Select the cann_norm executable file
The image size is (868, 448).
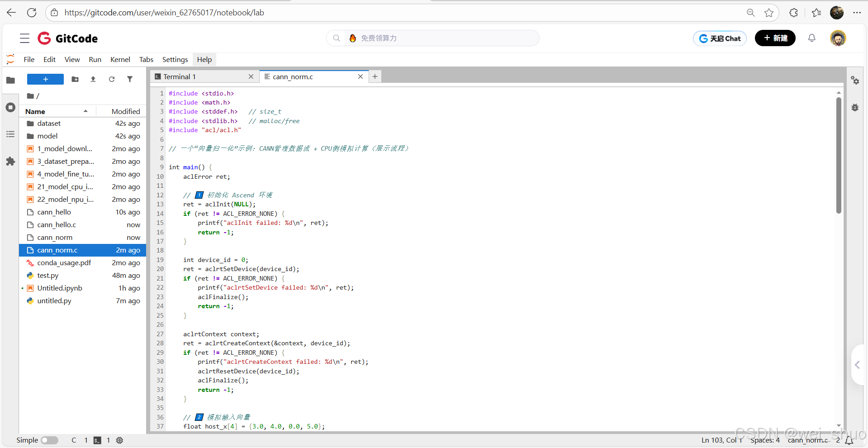pos(82,238)
